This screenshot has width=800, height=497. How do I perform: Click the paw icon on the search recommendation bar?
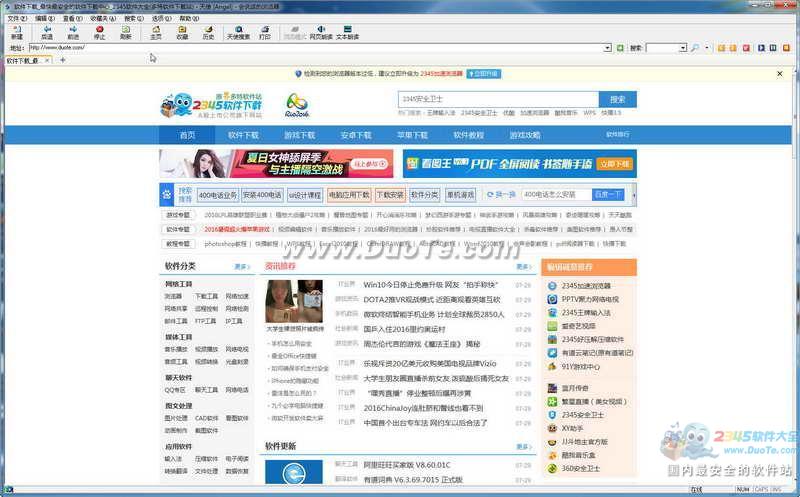pyautogui.click(x=167, y=194)
